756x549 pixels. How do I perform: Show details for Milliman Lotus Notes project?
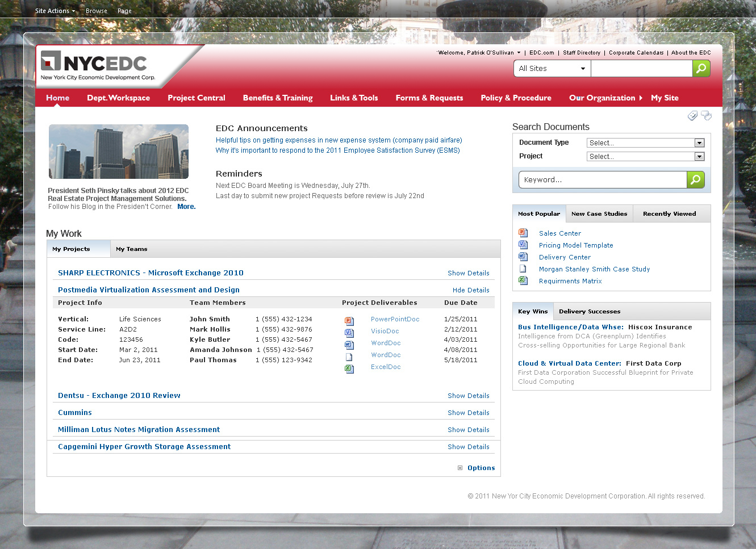tap(468, 430)
